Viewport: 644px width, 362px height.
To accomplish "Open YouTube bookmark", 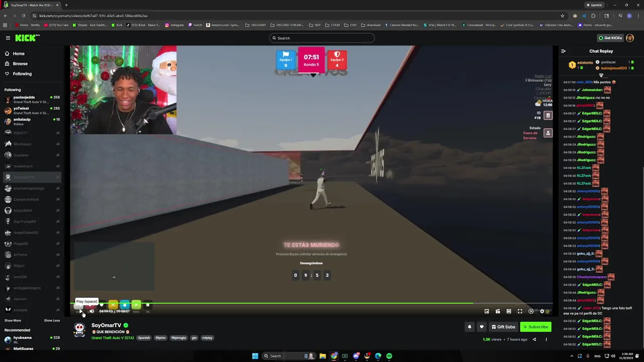I will coord(56,25).
